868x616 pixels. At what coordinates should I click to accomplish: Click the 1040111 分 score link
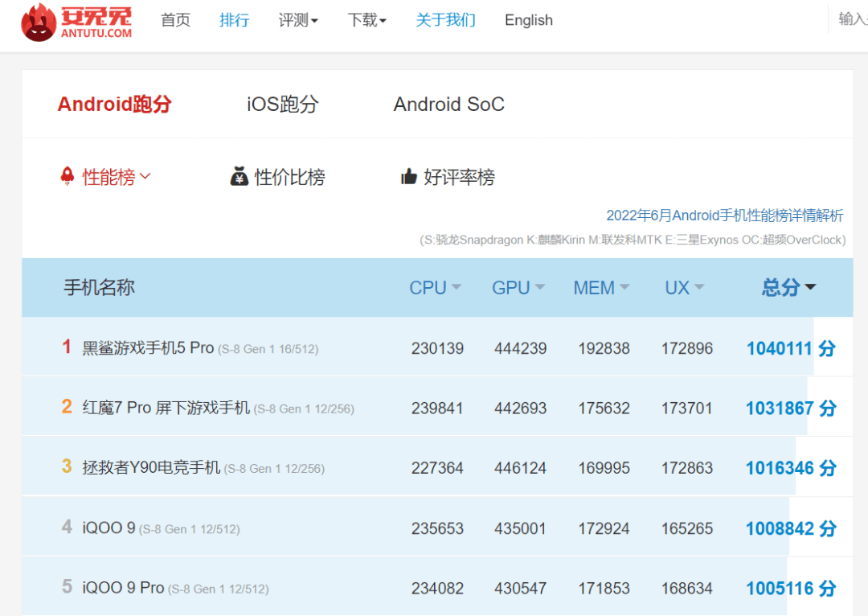point(780,348)
